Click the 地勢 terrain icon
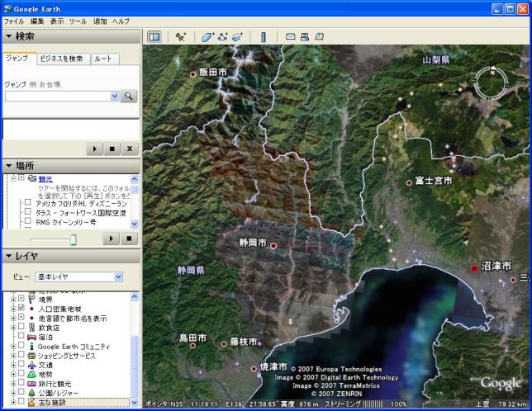 pos(31,375)
